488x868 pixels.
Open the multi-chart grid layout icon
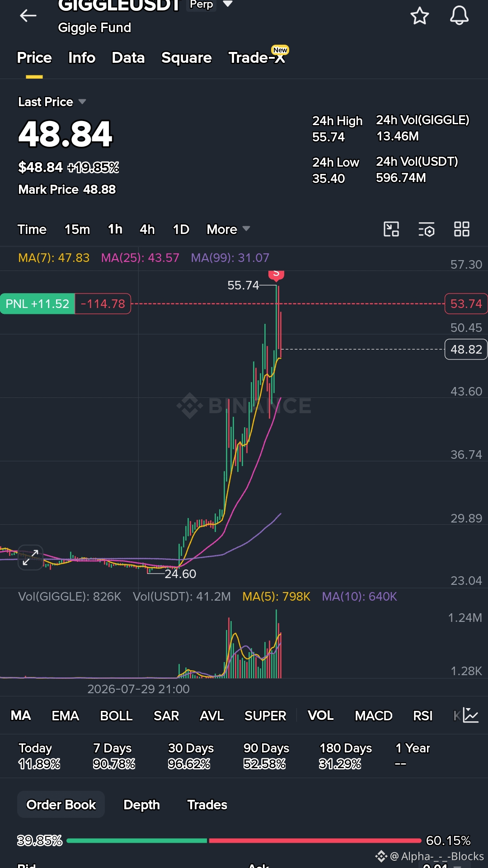coord(461,229)
